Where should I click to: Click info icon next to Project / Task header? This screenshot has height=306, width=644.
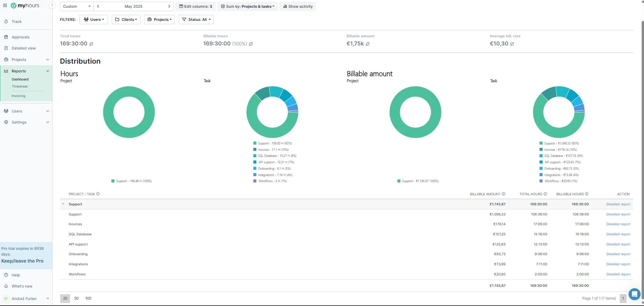(x=98, y=194)
